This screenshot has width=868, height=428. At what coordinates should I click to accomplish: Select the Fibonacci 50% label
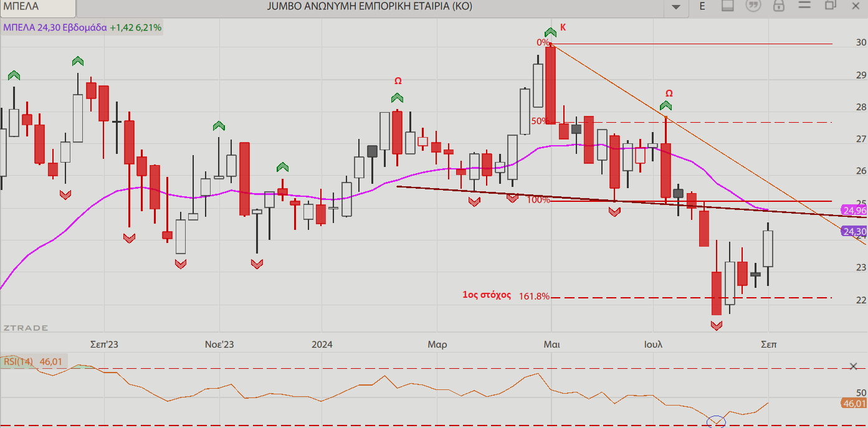click(540, 121)
